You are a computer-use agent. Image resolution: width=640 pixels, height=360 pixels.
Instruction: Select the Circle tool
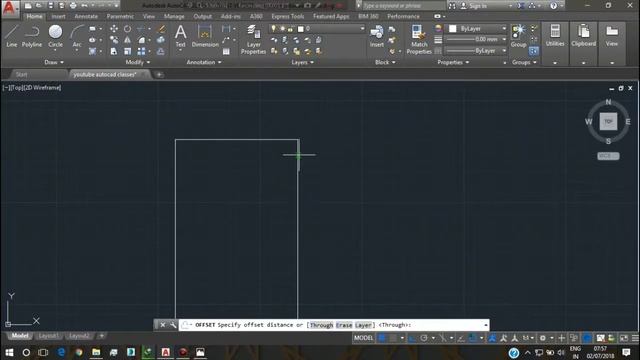pyautogui.click(x=55, y=36)
